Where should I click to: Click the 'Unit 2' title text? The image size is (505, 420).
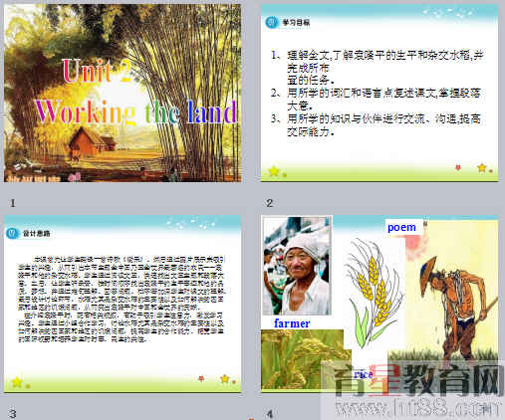coord(97,71)
